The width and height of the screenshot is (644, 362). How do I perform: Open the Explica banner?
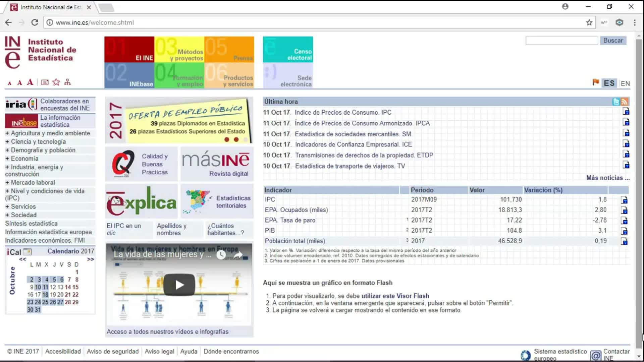(141, 201)
